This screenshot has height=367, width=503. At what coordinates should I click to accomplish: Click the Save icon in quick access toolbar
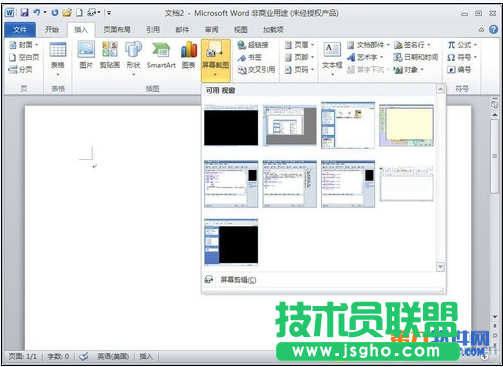coord(24,13)
